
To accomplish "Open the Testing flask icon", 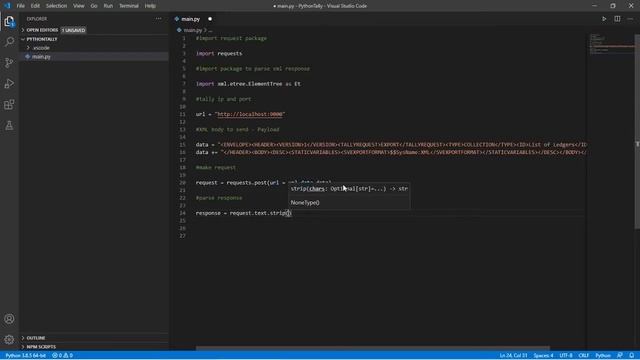I will pyautogui.click(x=9, y=125).
